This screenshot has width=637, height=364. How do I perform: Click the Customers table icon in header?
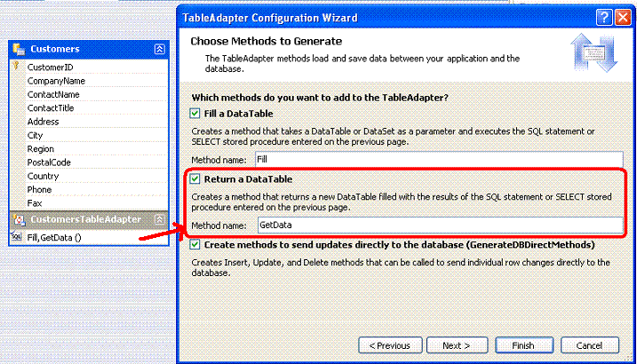(x=19, y=49)
